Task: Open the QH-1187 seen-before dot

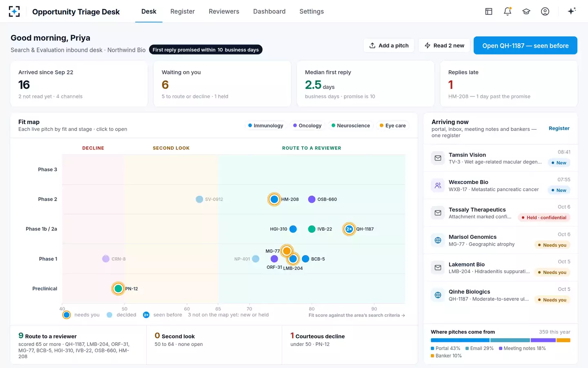Action: point(349,229)
